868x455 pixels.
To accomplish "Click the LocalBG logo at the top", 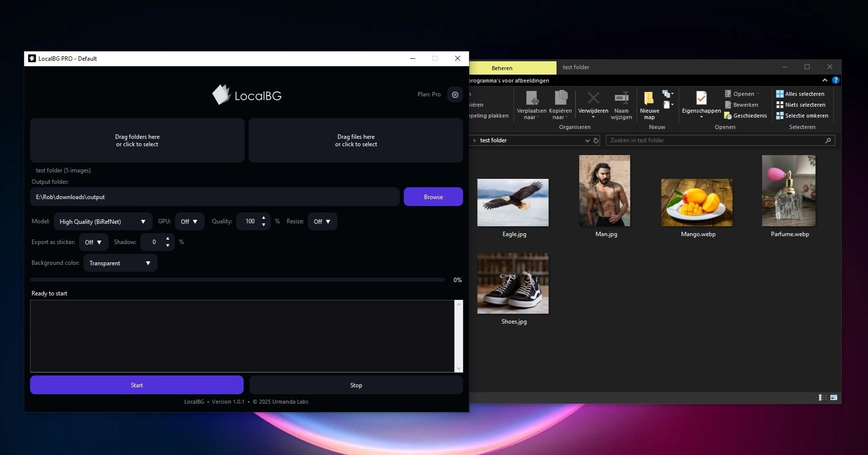I will 247,94.
